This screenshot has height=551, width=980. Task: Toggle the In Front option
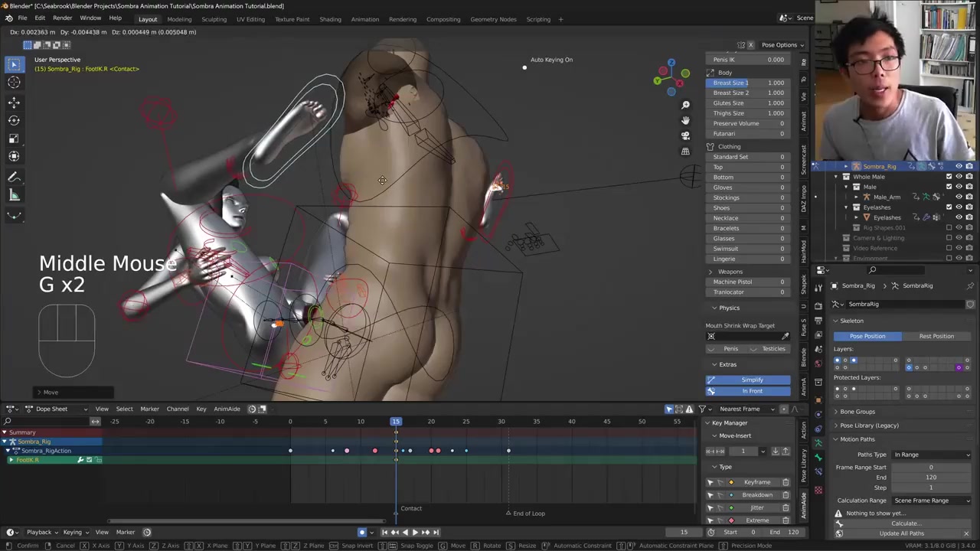click(751, 391)
